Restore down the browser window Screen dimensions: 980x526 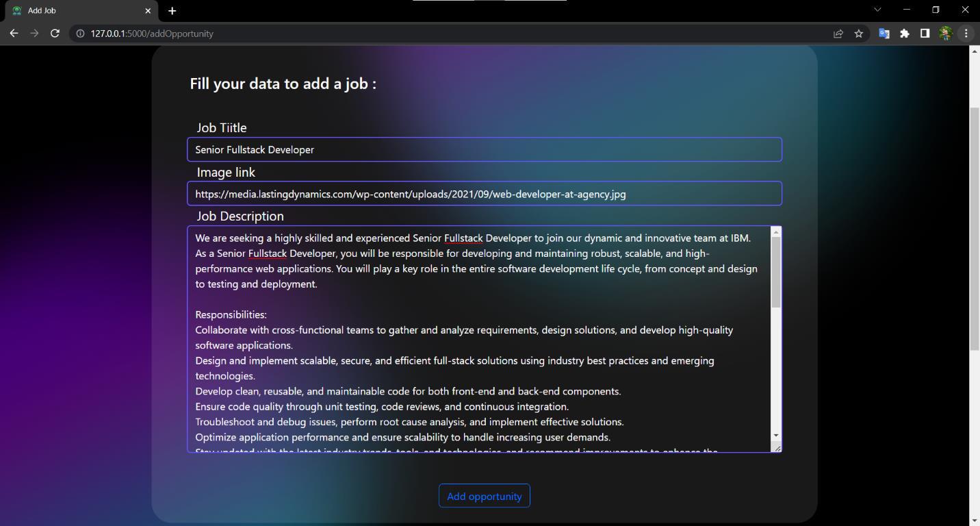click(936, 10)
